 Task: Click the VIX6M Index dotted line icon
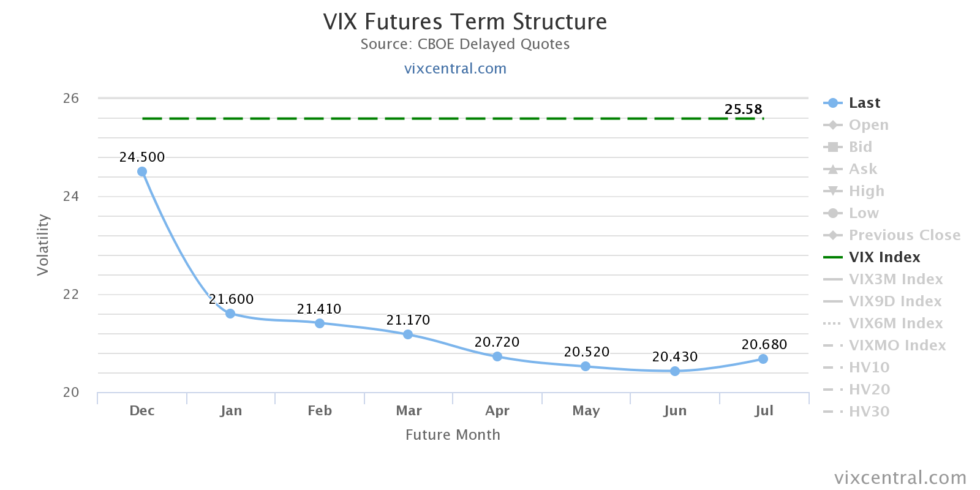[833, 323]
